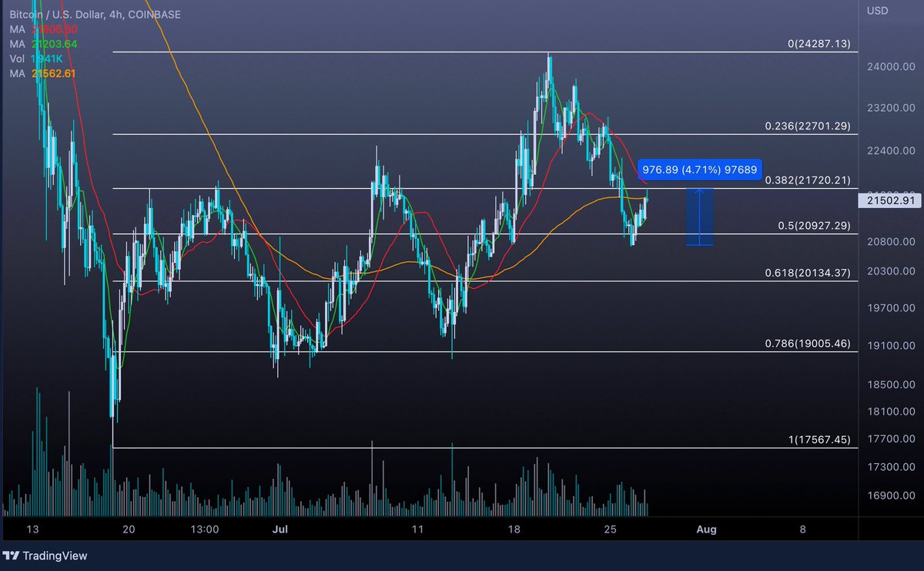This screenshot has width=924, height=571.
Task: Select the orange MA 21562.61 legend row
Action: [x=44, y=73]
